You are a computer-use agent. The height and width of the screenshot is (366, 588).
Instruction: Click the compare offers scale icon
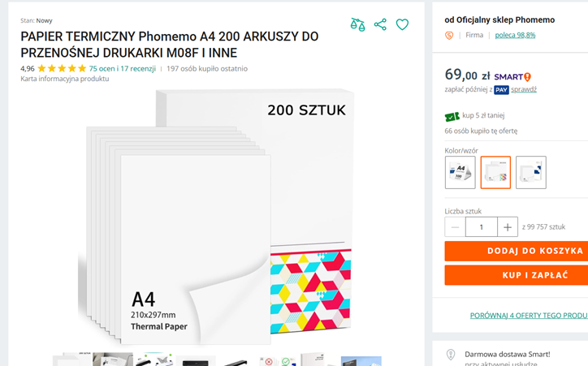pyautogui.click(x=357, y=24)
